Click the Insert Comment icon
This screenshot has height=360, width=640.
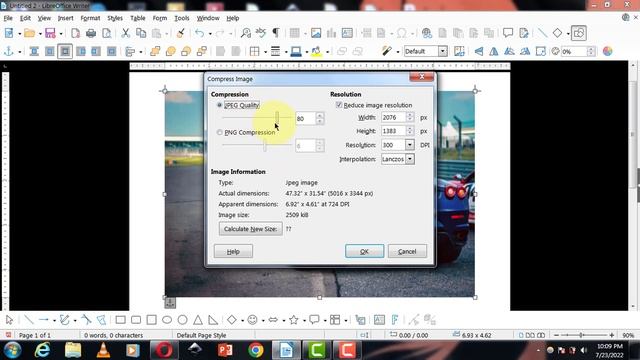508,33
